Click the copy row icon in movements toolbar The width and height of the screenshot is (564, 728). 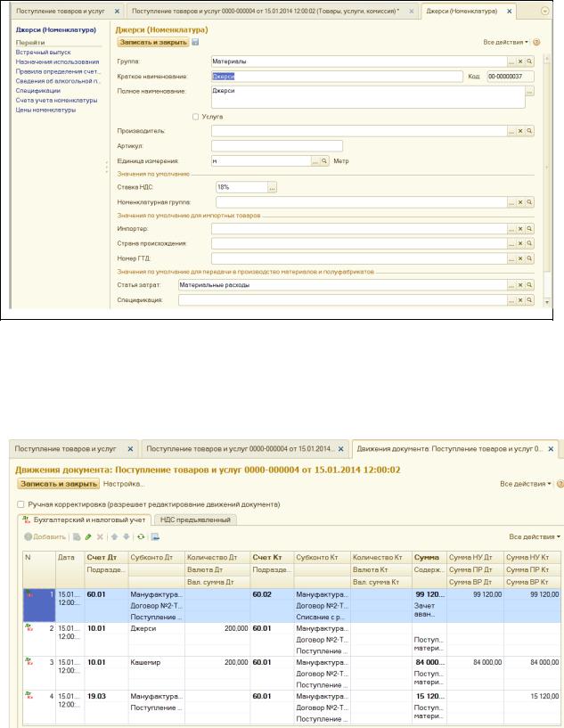tap(77, 536)
